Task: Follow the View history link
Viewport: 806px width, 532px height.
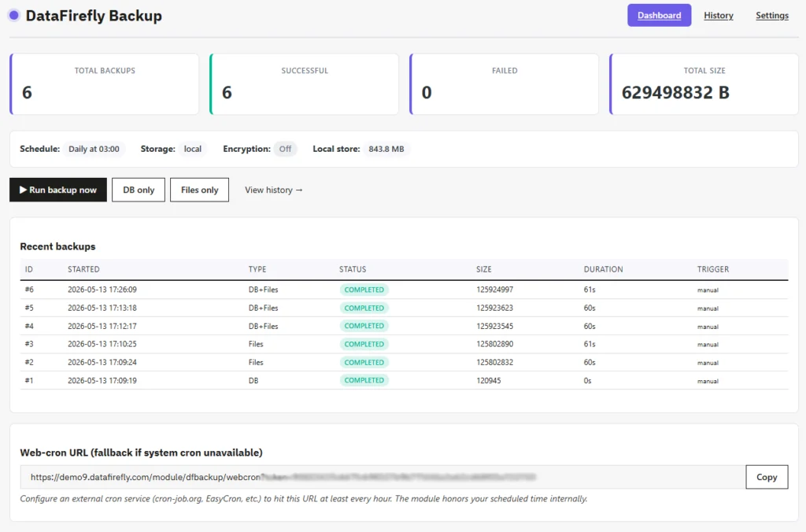Action: [273, 190]
